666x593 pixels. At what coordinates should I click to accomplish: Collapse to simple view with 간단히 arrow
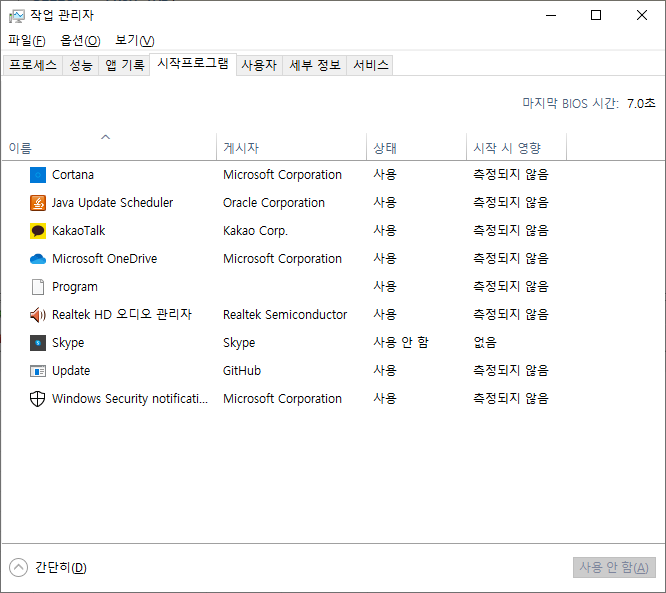point(18,568)
